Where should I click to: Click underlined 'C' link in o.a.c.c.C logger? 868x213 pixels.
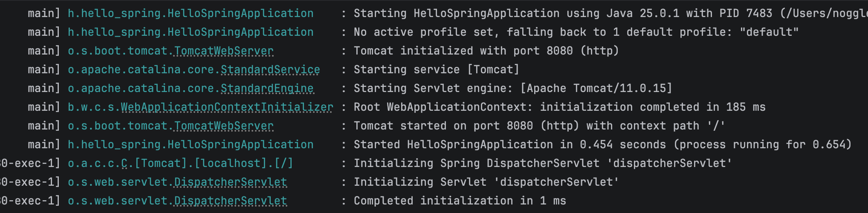pyautogui.click(x=124, y=163)
